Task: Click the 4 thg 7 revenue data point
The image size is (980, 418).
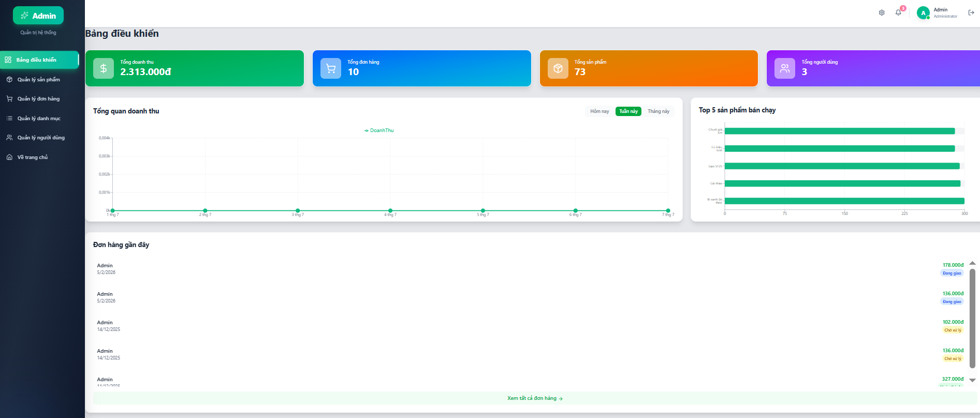Action: pyautogui.click(x=390, y=210)
